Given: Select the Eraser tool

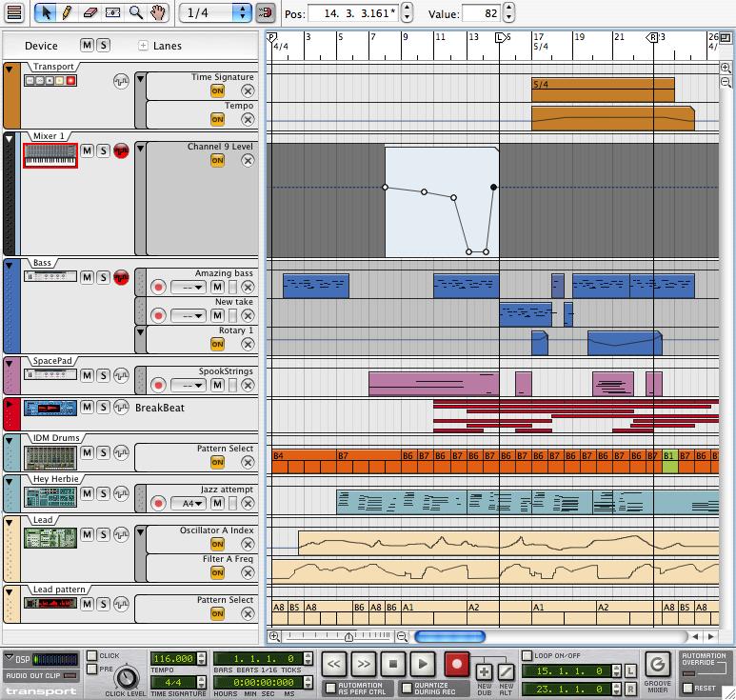Looking at the screenshot, I should pos(90,13).
